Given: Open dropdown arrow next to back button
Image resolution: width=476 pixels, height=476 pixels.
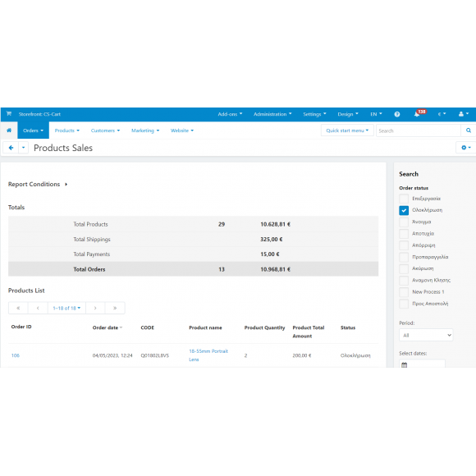Looking at the screenshot, I should [x=23, y=148].
